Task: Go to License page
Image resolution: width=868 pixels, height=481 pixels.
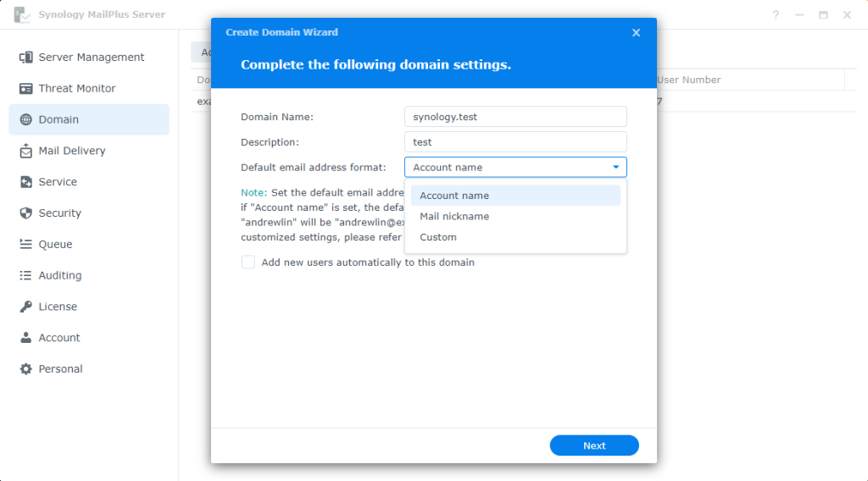Action: (x=89, y=307)
